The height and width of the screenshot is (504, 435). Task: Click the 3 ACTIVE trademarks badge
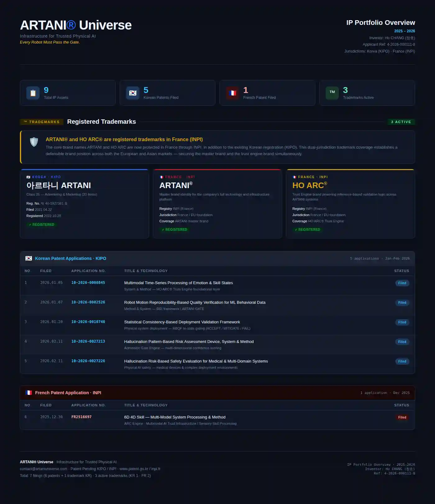click(401, 122)
